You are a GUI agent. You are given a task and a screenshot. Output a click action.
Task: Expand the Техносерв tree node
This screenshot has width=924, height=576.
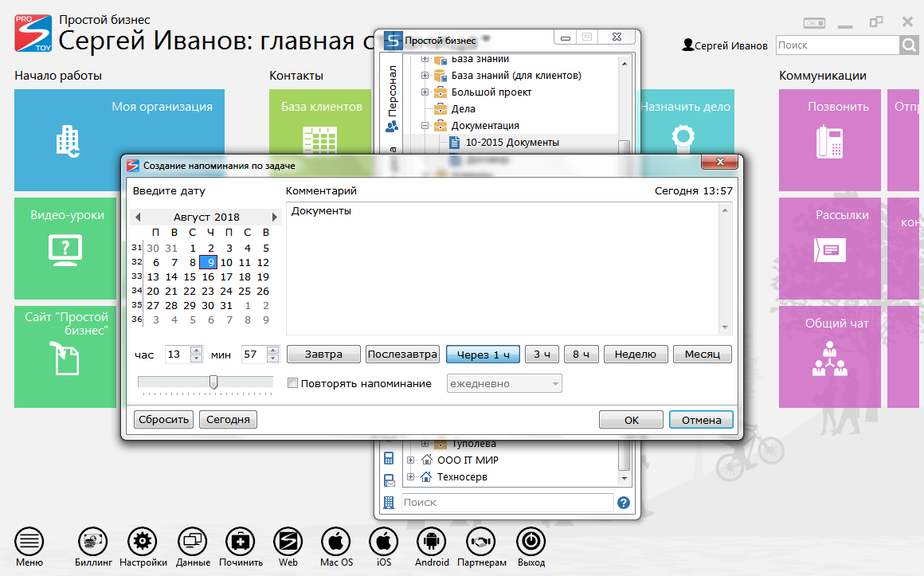pyautogui.click(x=411, y=476)
